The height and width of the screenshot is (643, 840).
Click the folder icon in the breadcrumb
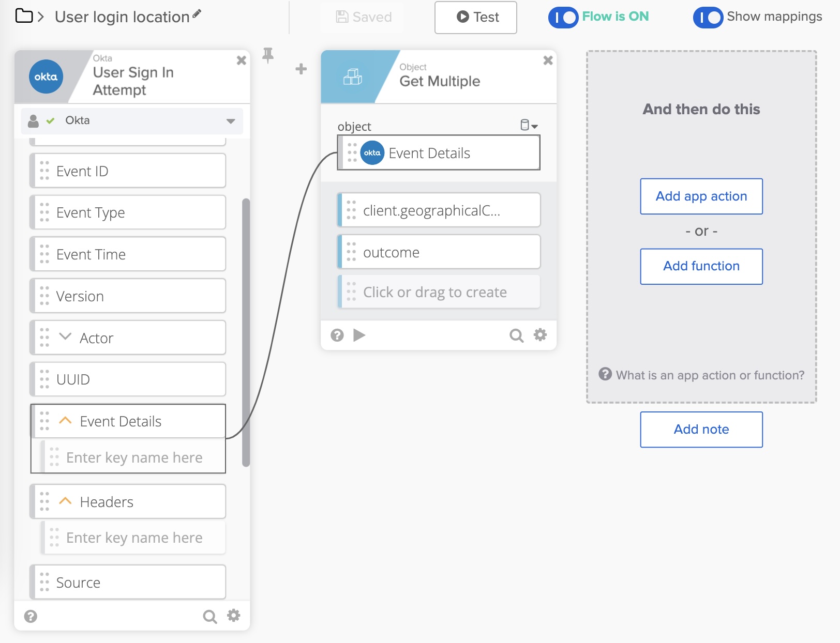pos(24,17)
